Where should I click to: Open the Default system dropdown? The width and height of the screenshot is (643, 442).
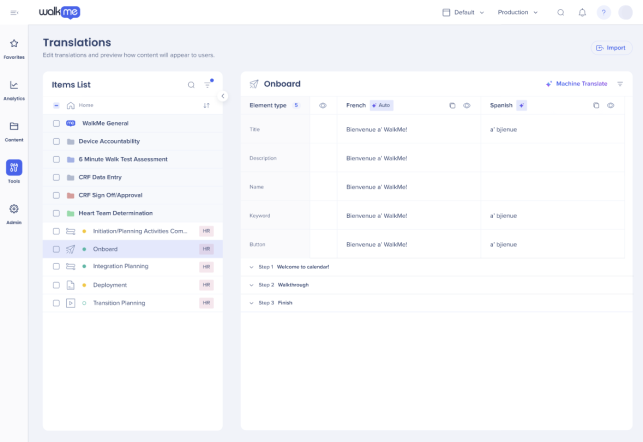(463, 13)
